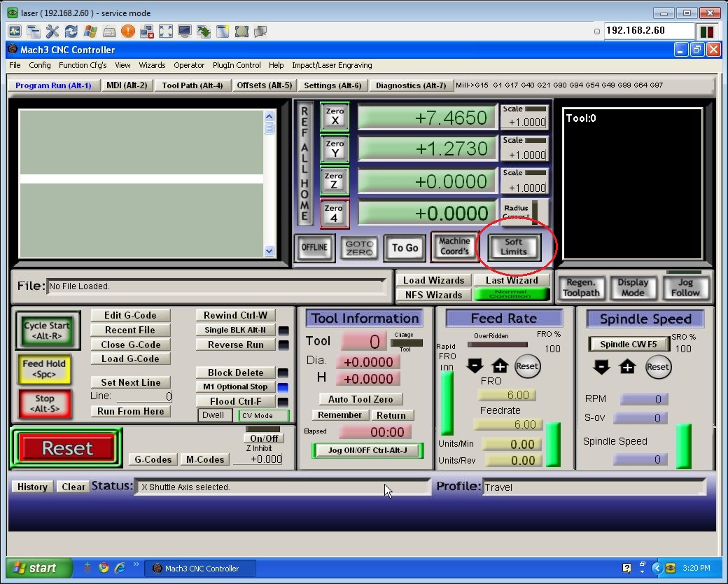Open the Config menu
728x584 pixels.
click(39, 65)
